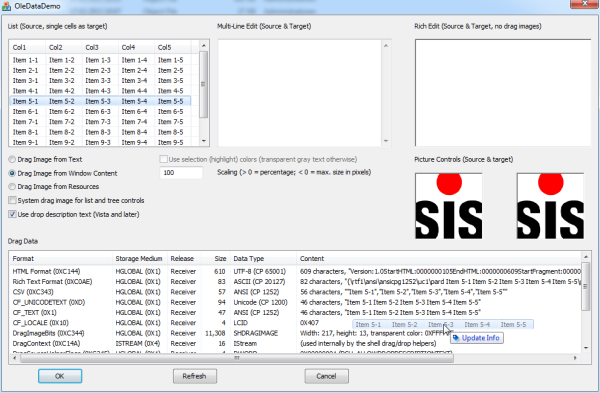Click the Refresh button
The height and width of the screenshot is (393, 600).
pos(195,376)
